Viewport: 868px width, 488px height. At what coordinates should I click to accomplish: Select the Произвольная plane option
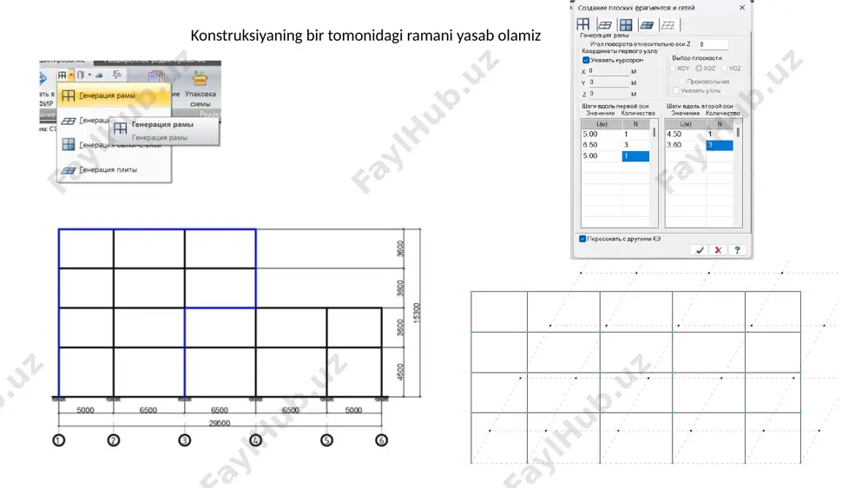(x=682, y=82)
